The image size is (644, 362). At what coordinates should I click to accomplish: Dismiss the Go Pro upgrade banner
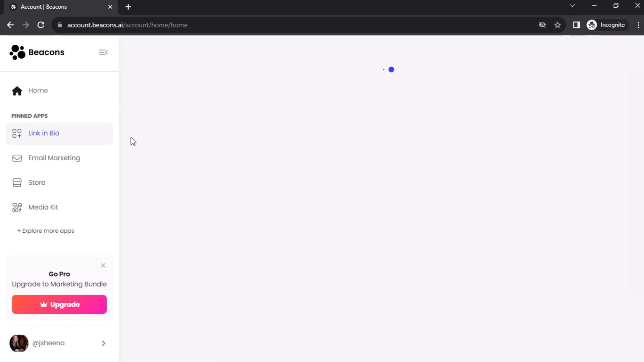(x=103, y=265)
